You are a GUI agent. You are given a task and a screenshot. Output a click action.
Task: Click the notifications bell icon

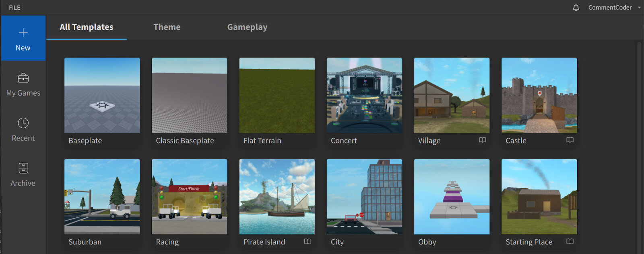click(x=576, y=8)
